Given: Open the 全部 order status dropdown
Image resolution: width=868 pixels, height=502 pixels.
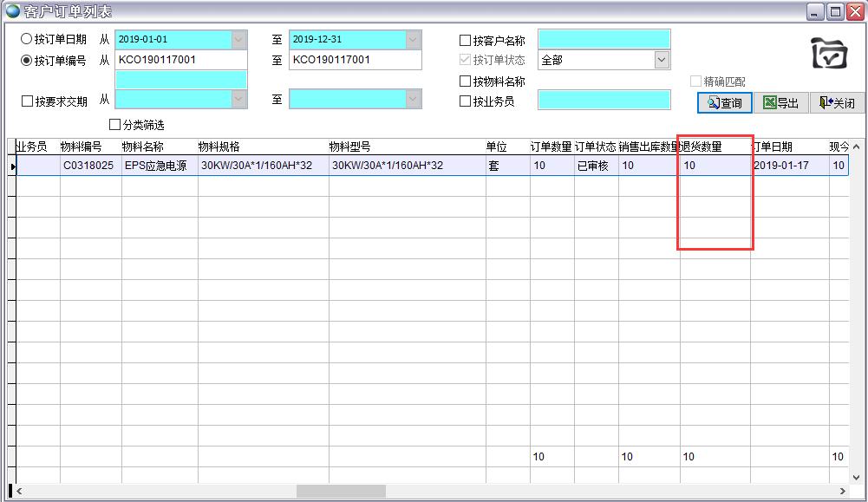Looking at the screenshot, I should [x=662, y=60].
